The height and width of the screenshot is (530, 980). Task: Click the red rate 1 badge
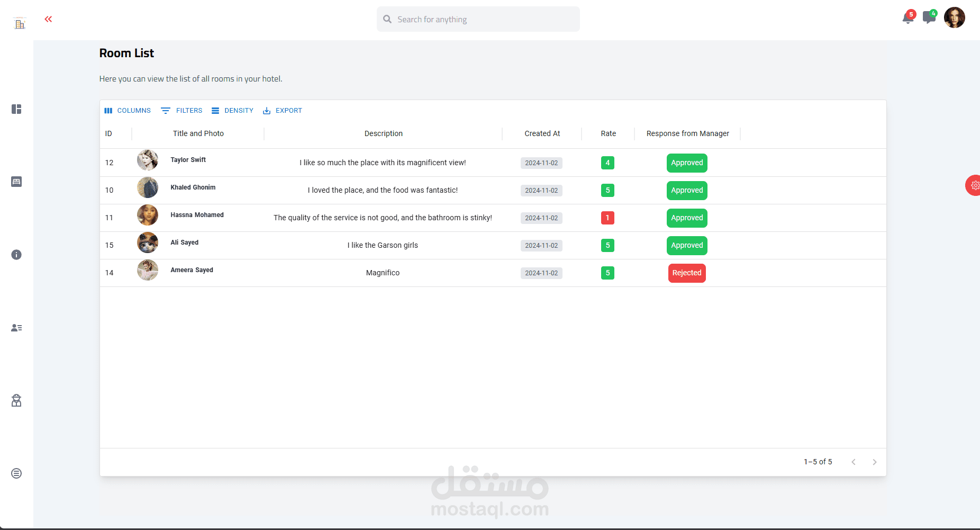click(607, 218)
